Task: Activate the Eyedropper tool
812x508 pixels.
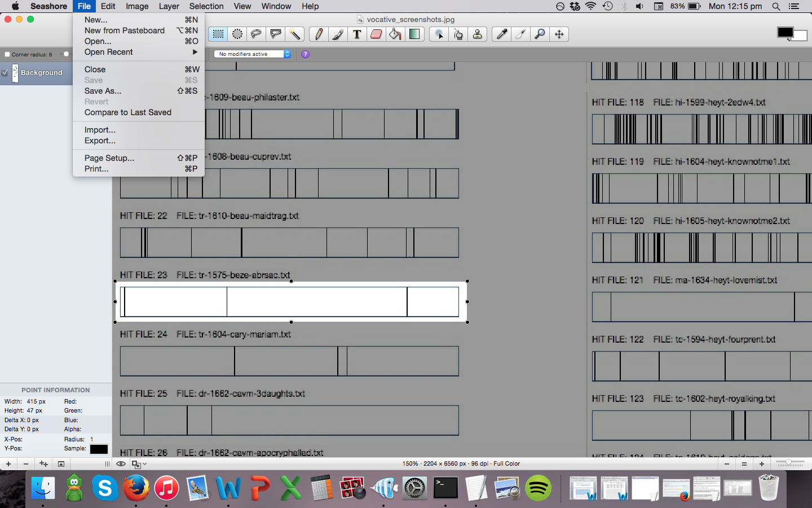Action: pos(501,34)
